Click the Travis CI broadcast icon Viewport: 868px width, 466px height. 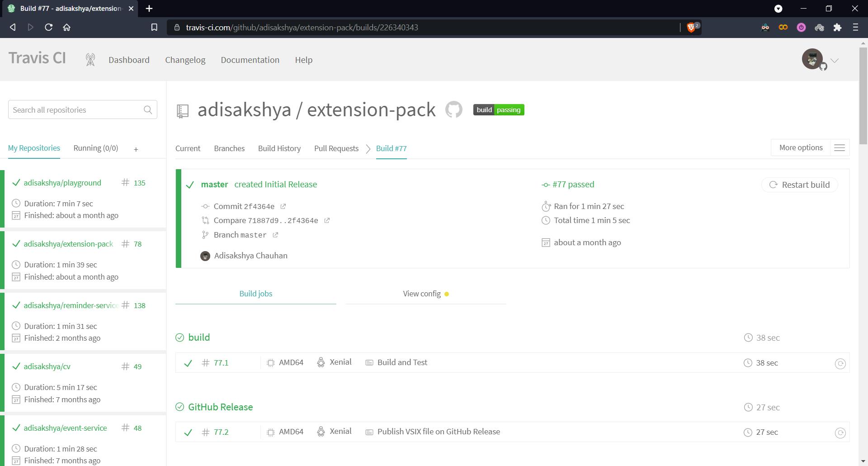coord(90,59)
